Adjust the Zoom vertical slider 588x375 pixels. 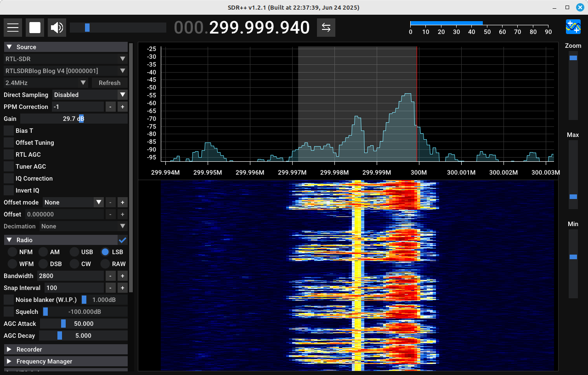(573, 85)
